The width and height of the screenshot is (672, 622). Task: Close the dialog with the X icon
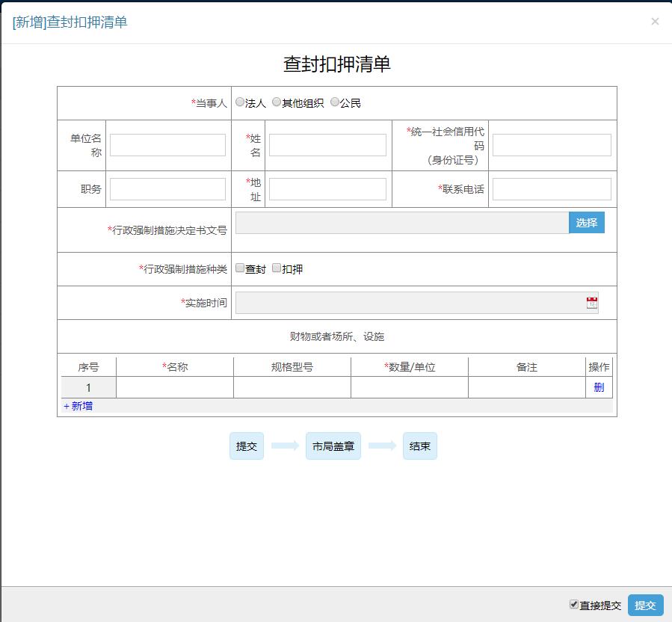655,22
